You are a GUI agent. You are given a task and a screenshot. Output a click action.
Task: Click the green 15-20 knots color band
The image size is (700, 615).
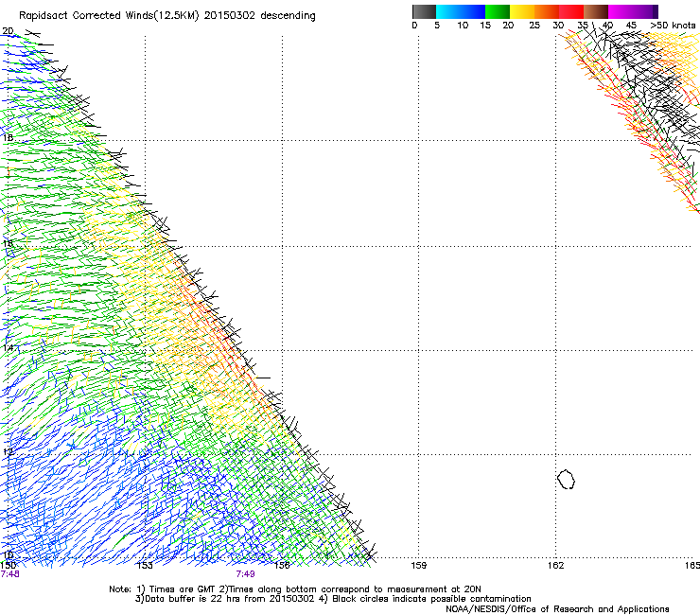point(498,11)
